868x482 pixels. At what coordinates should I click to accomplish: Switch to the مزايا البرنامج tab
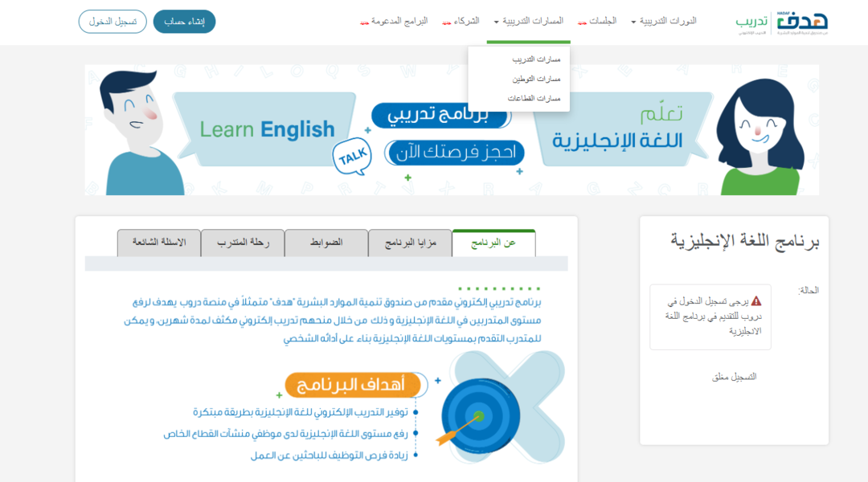pyautogui.click(x=410, y=243)
